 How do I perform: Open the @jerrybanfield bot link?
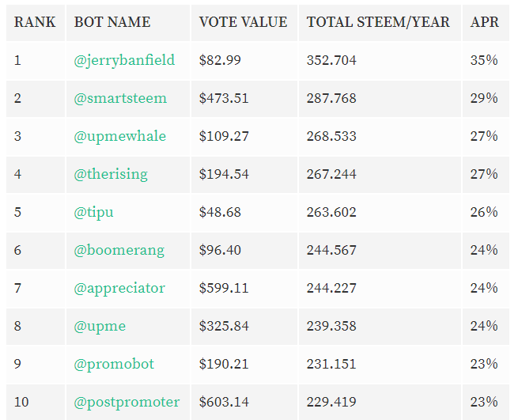pos(124,60)
